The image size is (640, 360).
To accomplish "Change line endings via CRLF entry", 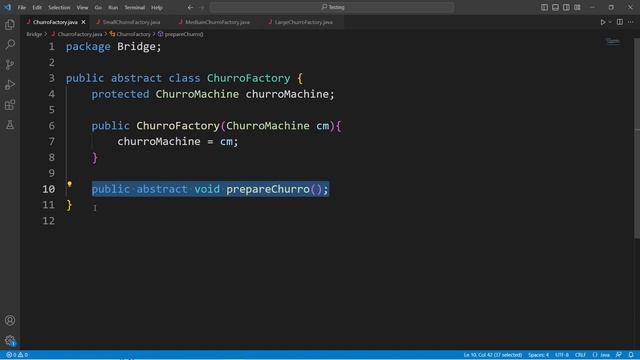I will (x=580, y=355).
